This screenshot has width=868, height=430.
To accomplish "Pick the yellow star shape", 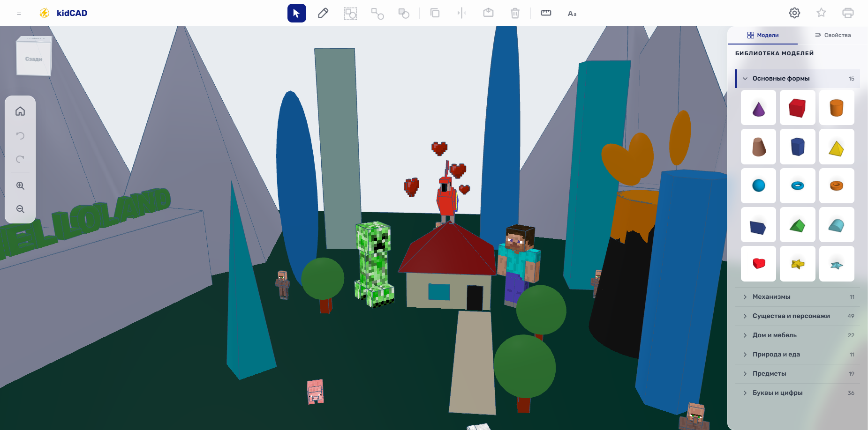I will 797,264.
